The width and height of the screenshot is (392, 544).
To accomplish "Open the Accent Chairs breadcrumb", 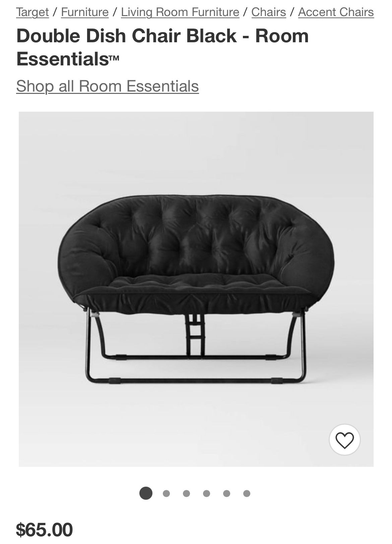I will (336, 12).
